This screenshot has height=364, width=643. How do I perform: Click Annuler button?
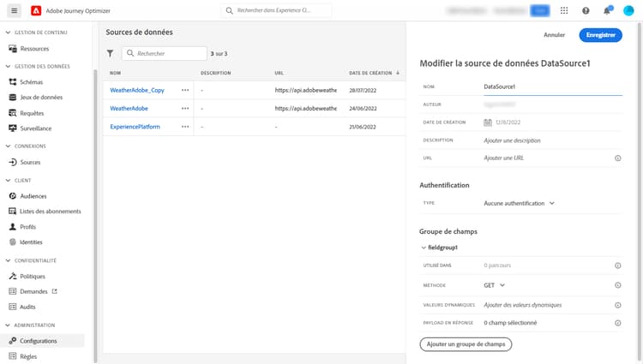(x=554, y=35)
